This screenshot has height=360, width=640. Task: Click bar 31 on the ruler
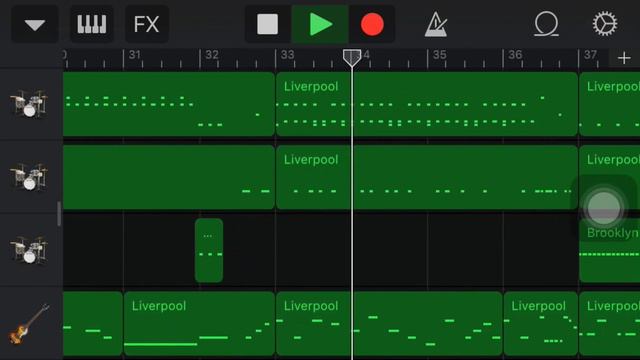pos(135,55)
